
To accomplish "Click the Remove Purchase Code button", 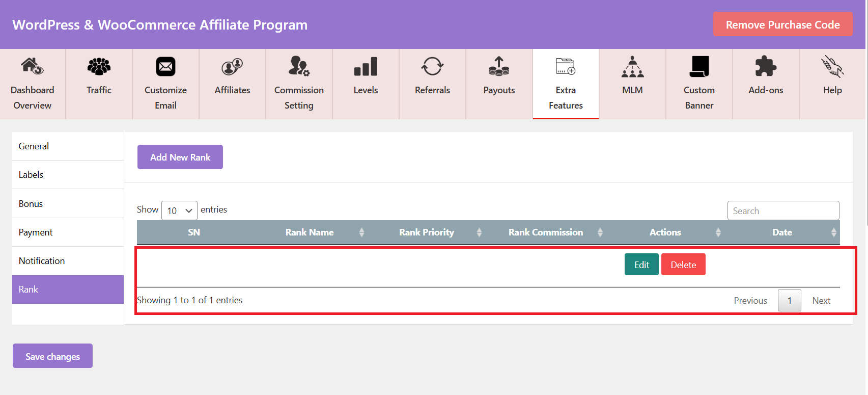I will [x=782, y=24].
